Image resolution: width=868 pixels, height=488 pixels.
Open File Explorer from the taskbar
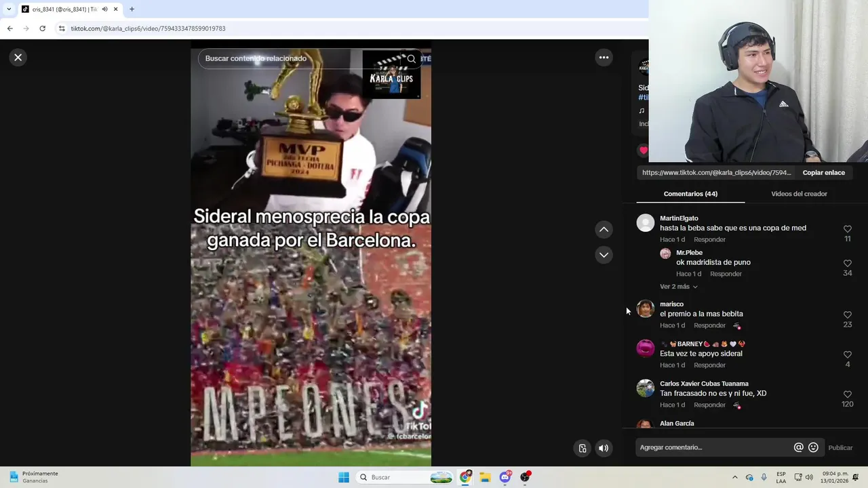[x=485, y=477]
